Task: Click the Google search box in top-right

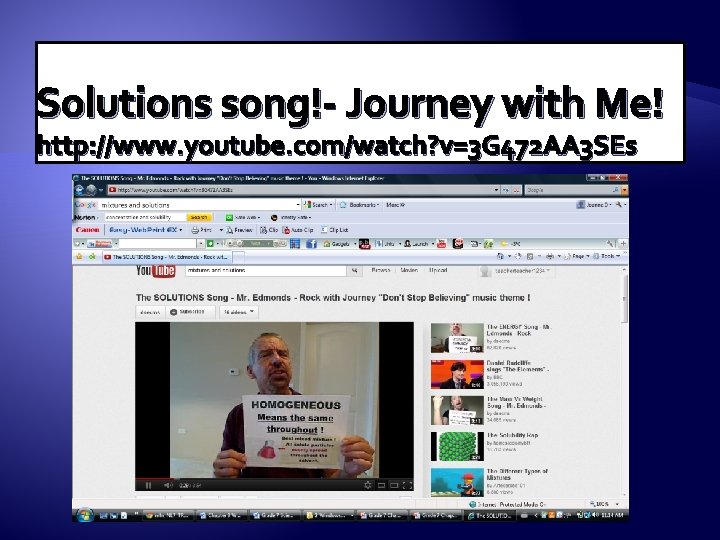Action: (568, 190)
